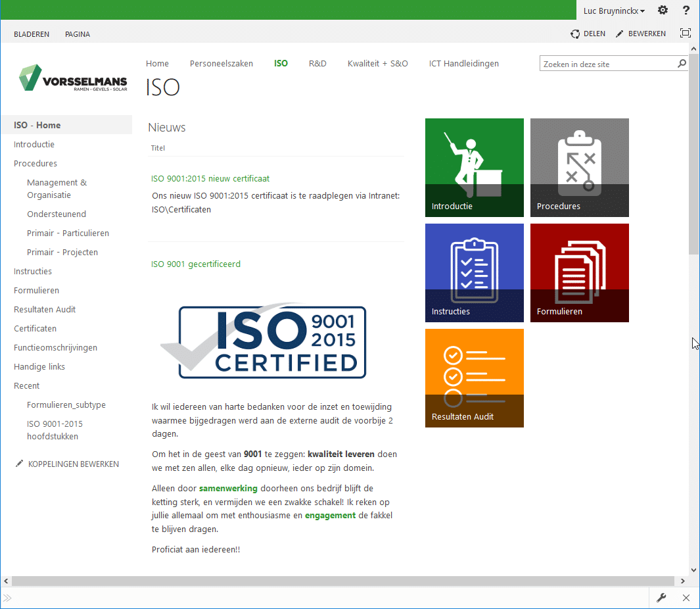Open R&D in the top navigation
The width and height of the screenshot is (700, 609).
click(x=317, y=63)
